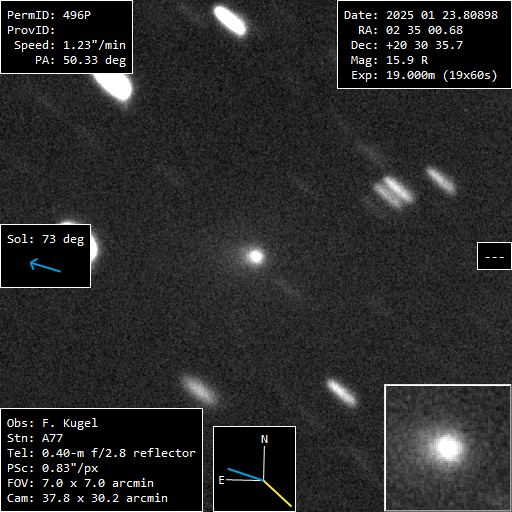Click the observer name F. Kugel
512x512 pixels.
coord(70,423)
